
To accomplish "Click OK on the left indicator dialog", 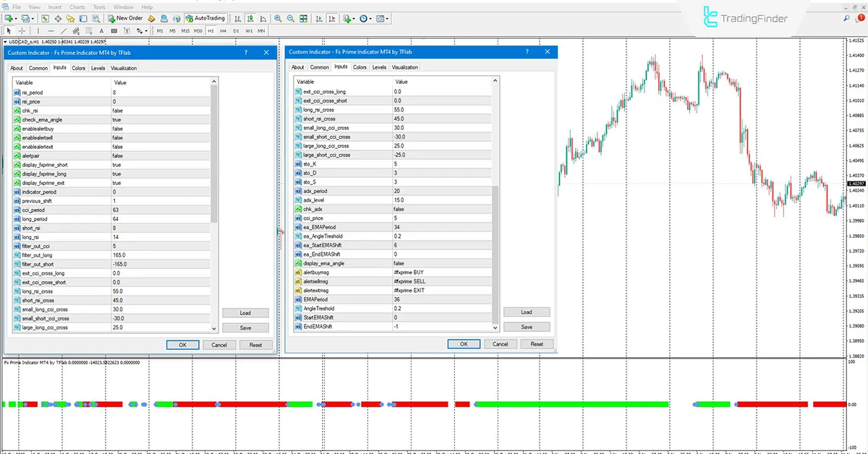I will click(182, 345).
